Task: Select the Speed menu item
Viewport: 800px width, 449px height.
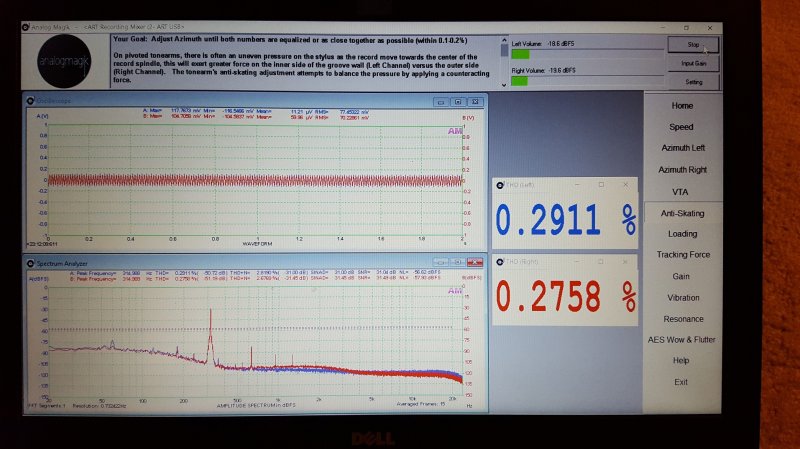Action: (681, 127)
